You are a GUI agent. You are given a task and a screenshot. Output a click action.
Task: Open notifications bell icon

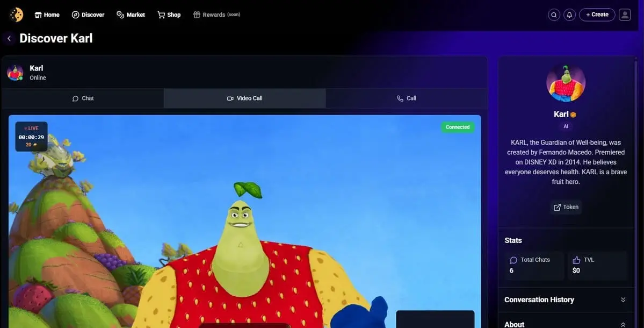click(x=569, y=15)
